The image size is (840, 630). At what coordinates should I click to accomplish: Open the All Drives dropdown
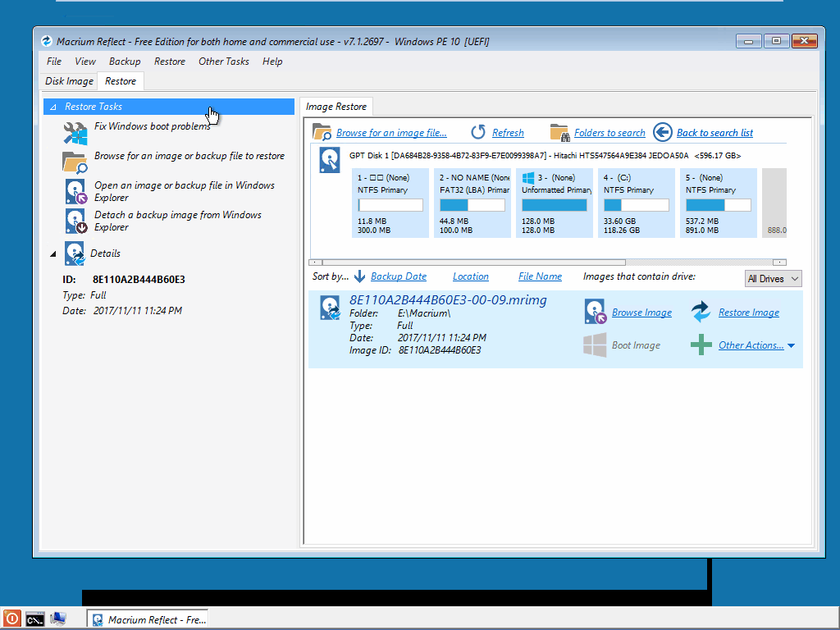tap(773, 279)
